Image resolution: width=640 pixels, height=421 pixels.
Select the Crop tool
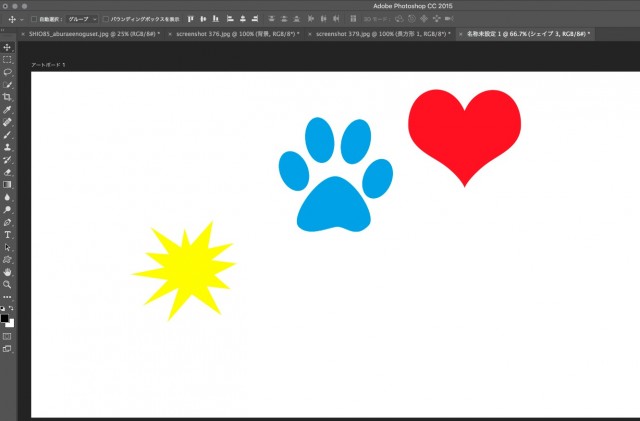[x=7, y=97]
